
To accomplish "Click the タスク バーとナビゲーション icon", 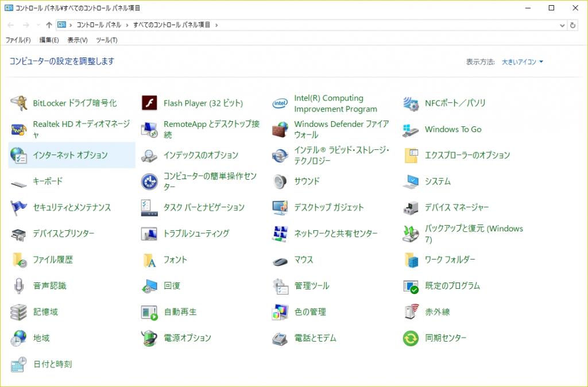I will [x=149, y=207].
